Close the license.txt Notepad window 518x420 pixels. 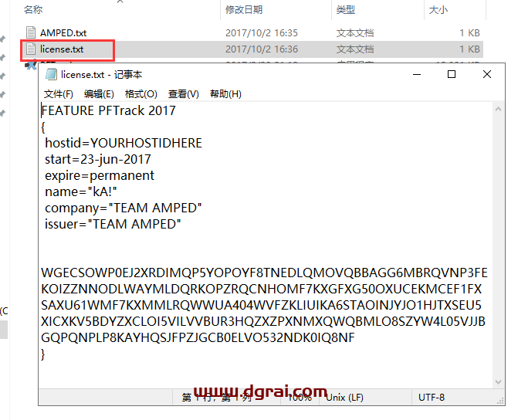point(487,74)
